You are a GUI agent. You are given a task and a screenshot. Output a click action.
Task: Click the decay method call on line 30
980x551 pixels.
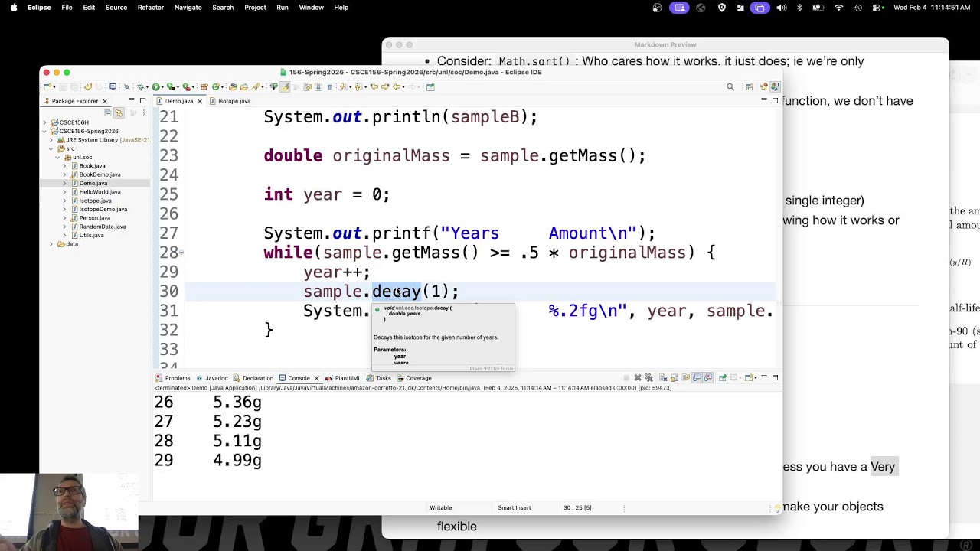pyautogui.click(x=397, y=292)
